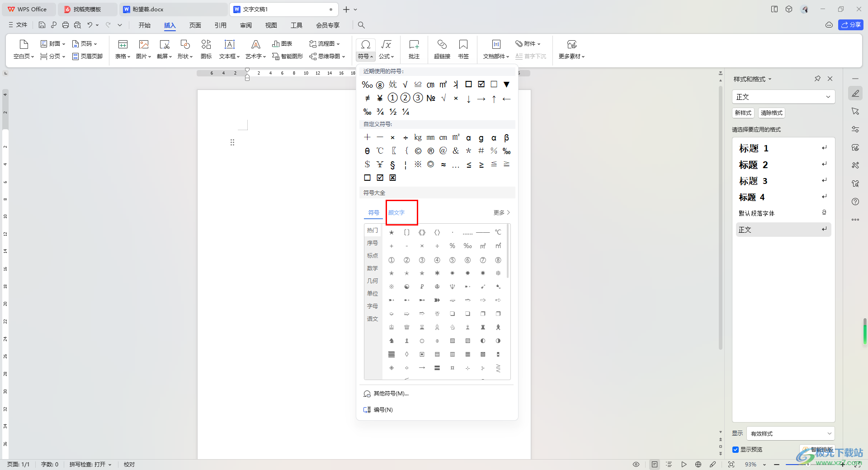Viewport: 868px width, 470px height.
Task: Open 其他符号(M)... dialog
Action: (386, 394)
